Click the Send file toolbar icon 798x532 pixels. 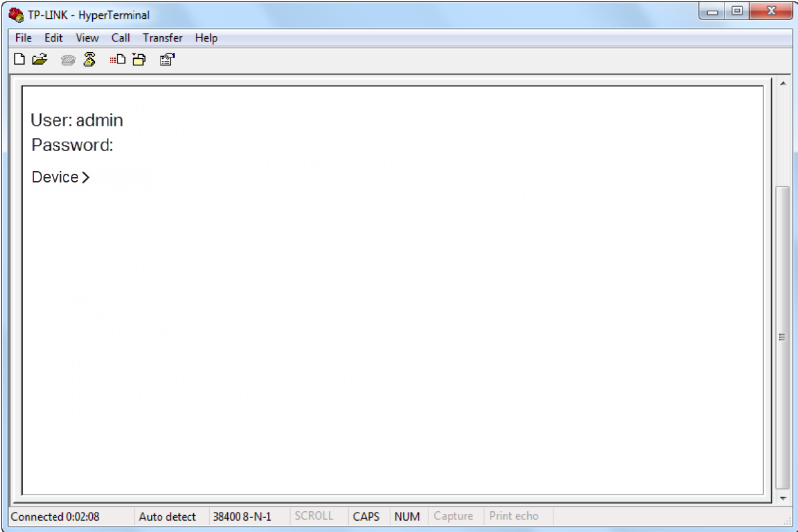(x=118, y=59)
